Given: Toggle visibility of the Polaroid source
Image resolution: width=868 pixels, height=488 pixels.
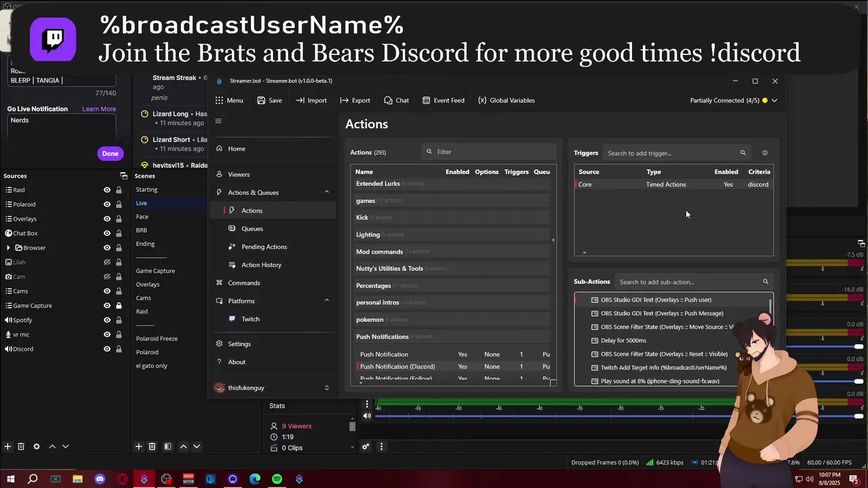Looking at the screenshot, I should (x=107, y=205).
